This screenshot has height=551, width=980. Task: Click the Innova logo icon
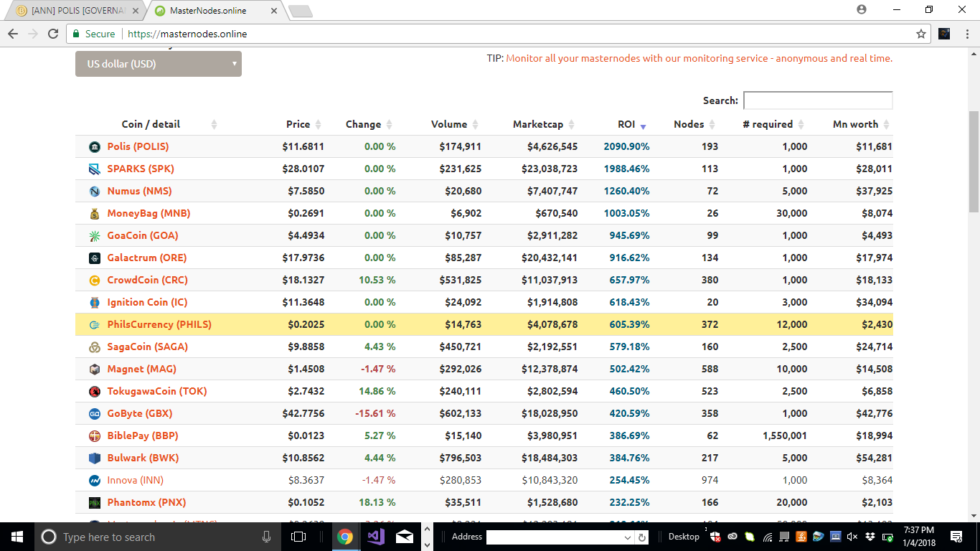pyautogui.click(x=94, y=481)
